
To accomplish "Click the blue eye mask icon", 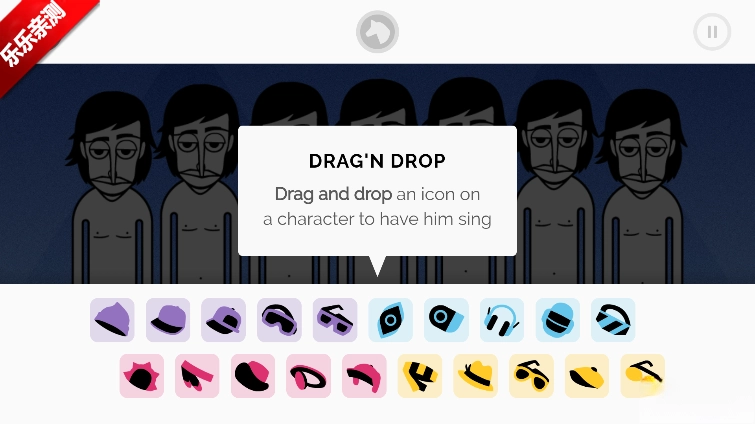I will pos(391,320).
